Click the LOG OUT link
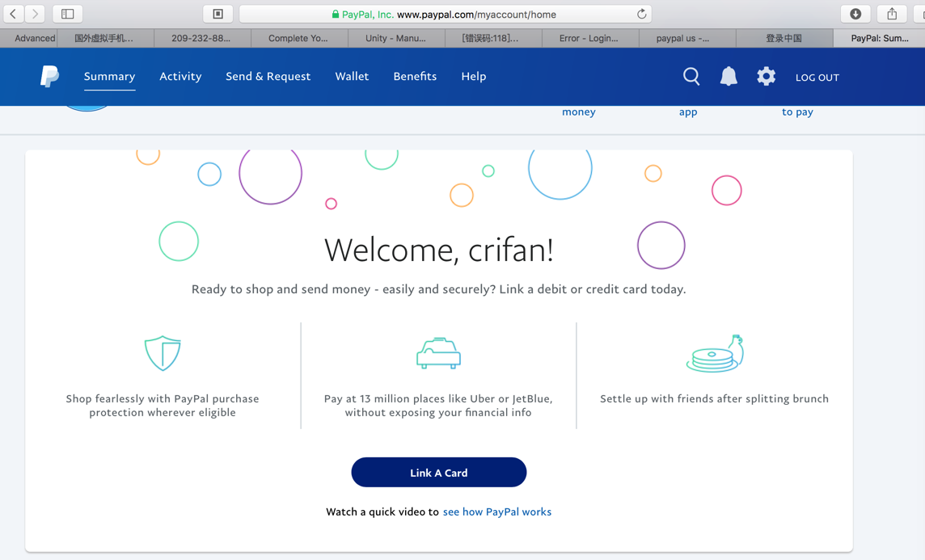The height and width of the screenshot is (560, 925). click(x=817, y=78)
